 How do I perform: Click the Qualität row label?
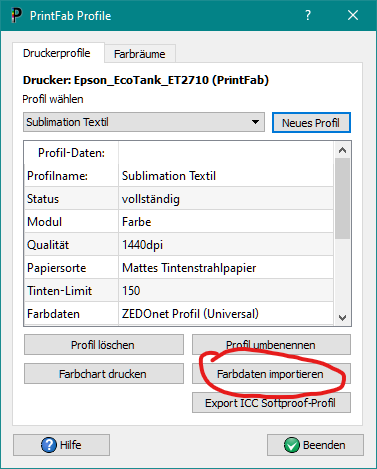[x=71, y=245]
